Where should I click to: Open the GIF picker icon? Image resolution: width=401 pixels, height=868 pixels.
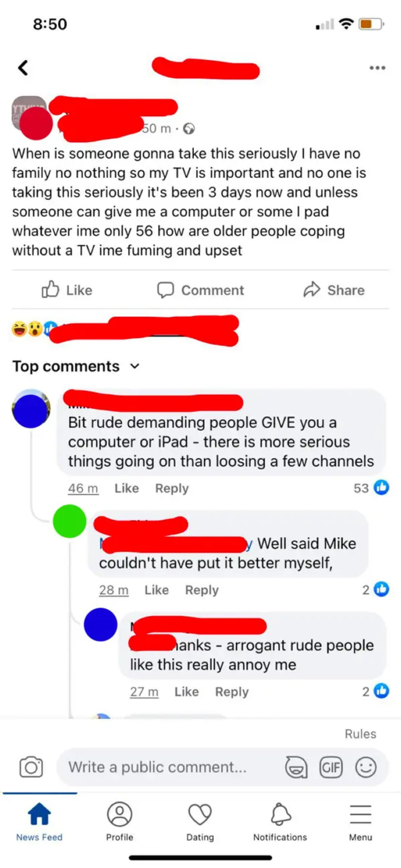point(331,767)
